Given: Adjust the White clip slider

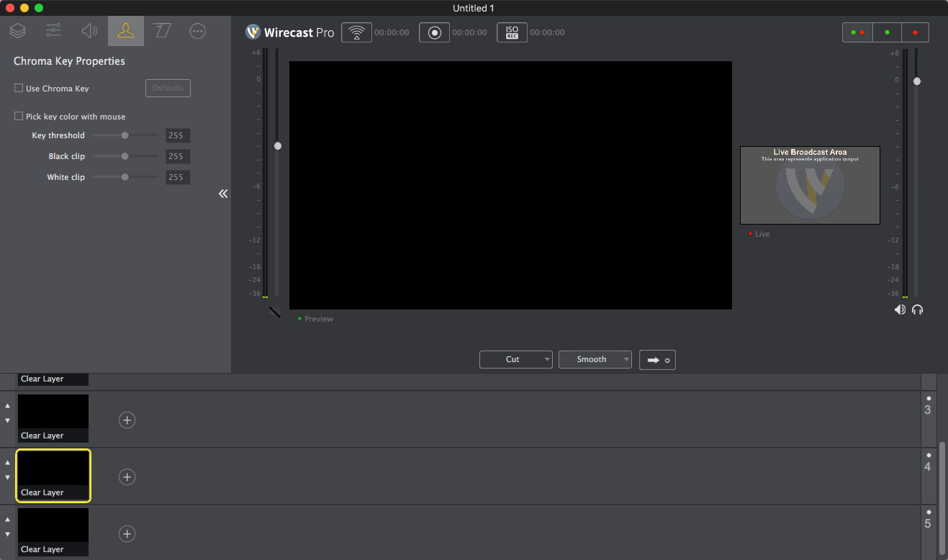Looking at the screenshot, I should (125, 177).
